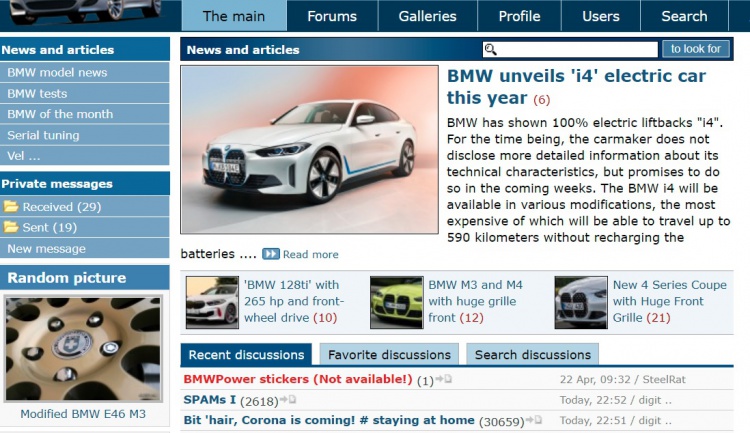Open 'BMW 128ti' with 265 hp article
This screenshot has width=750, height=433.
pos(294,301)
